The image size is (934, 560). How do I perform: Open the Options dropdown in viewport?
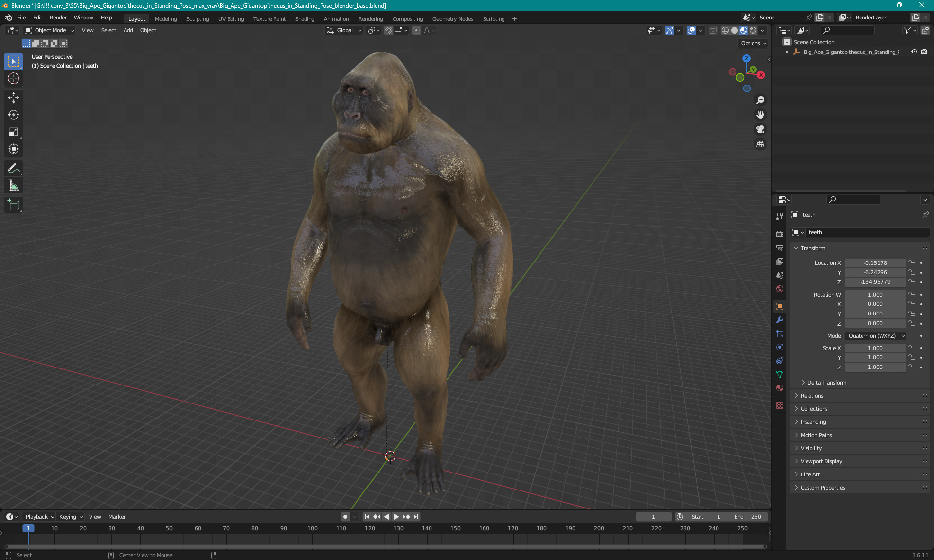point(754,43)
